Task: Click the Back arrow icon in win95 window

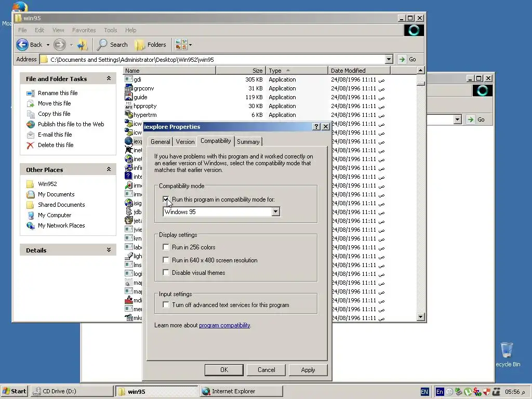Action: pos(22,45)
